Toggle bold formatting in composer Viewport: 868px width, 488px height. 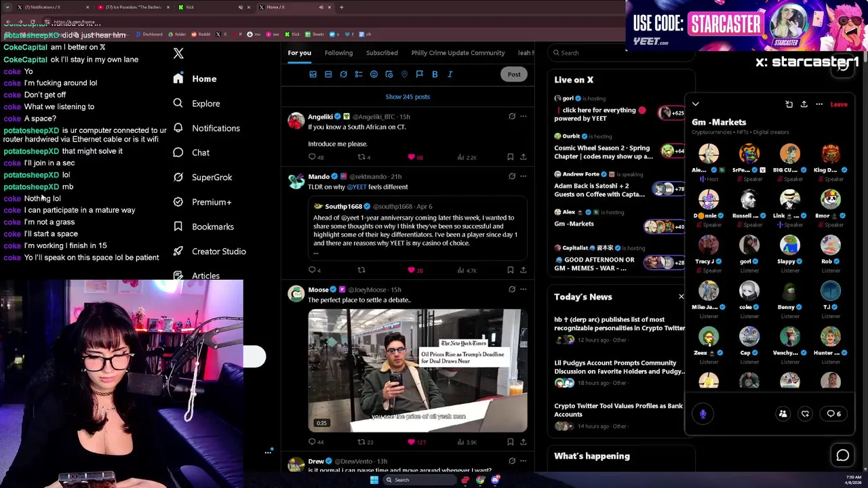coord(435,75)
